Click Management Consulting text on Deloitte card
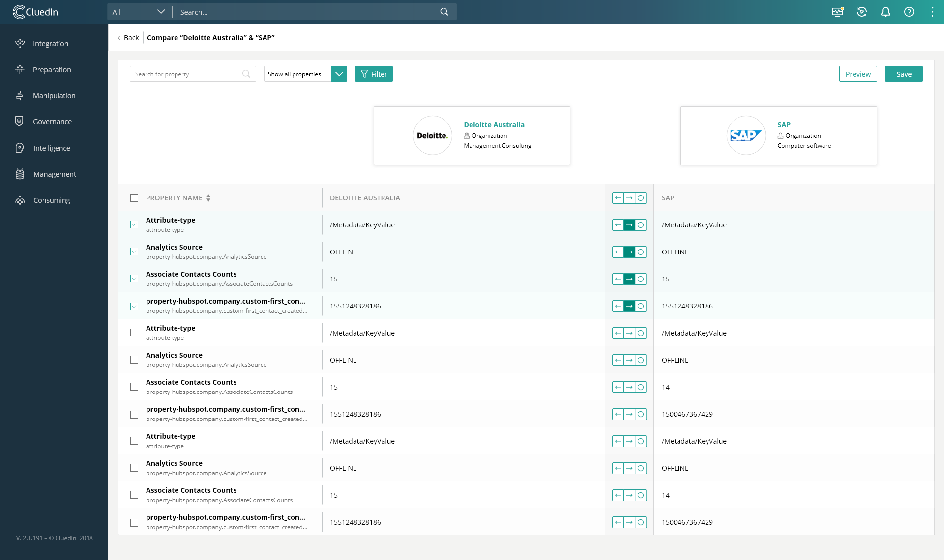 coord(498,146)
